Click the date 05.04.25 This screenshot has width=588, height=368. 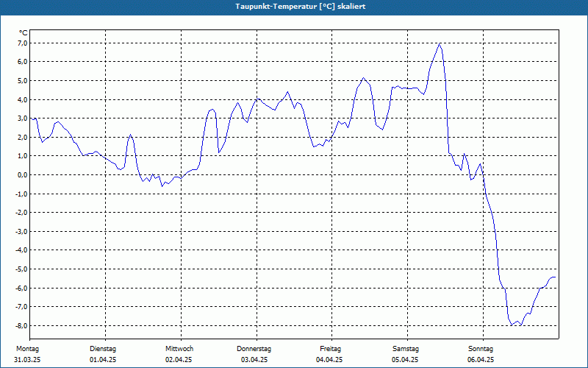[x=405, y=360]
